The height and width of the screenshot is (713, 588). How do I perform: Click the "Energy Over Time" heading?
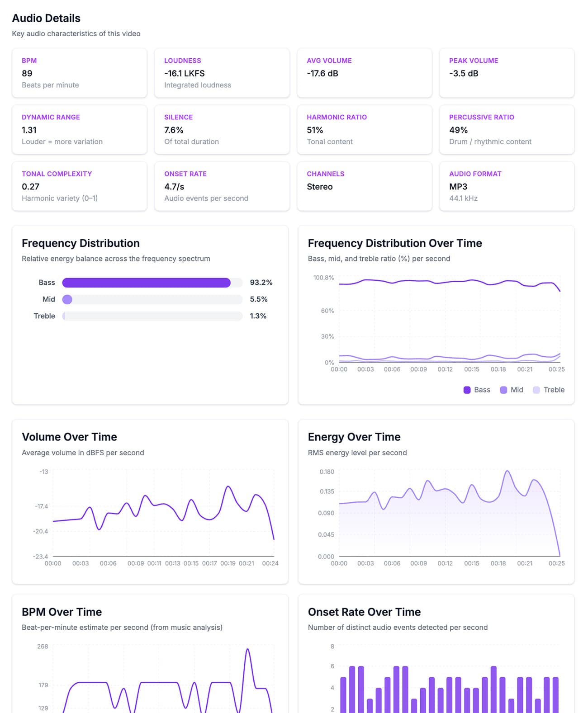click(x=354, y=437)
